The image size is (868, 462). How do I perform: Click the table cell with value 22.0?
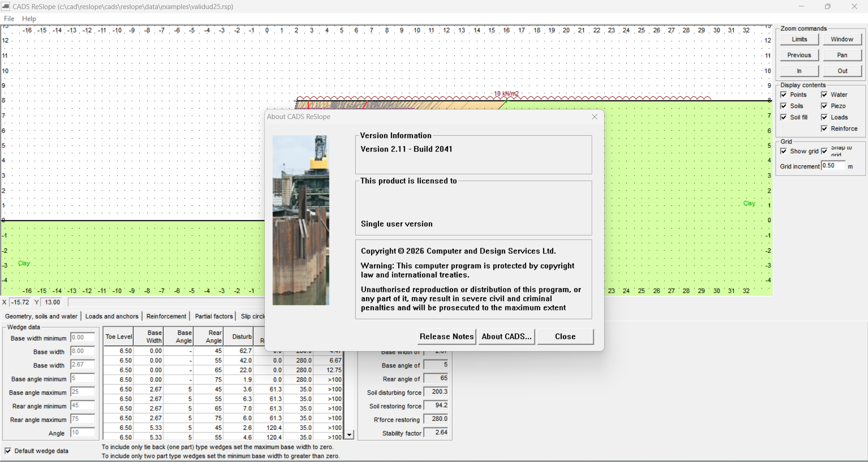pyautogui.click(x=238, y=370)
